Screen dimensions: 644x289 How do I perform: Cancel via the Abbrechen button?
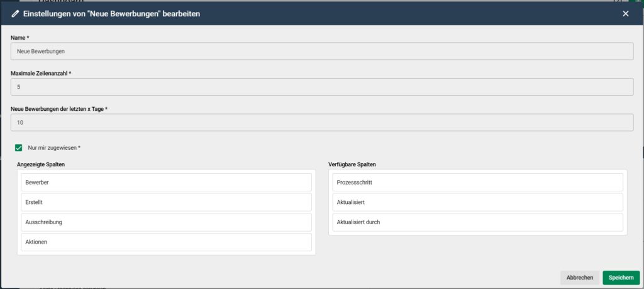pyautogui.click(x=579, y=278)
